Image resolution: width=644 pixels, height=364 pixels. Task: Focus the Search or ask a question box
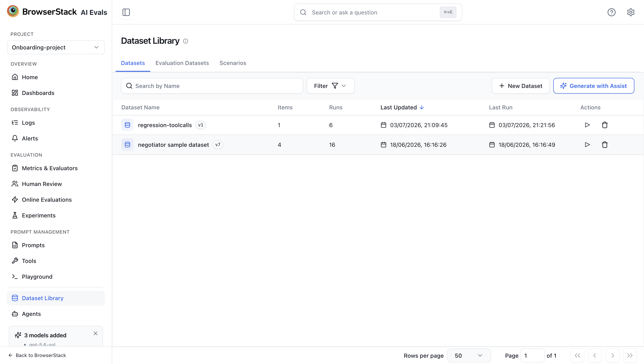coord(378,12)
